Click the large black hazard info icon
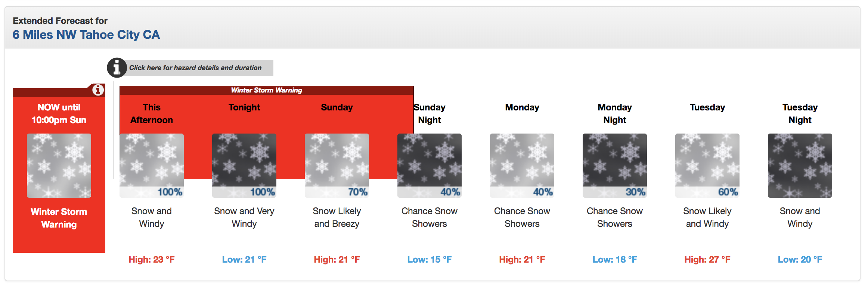The image size is (868, 285). click(117, 68)
